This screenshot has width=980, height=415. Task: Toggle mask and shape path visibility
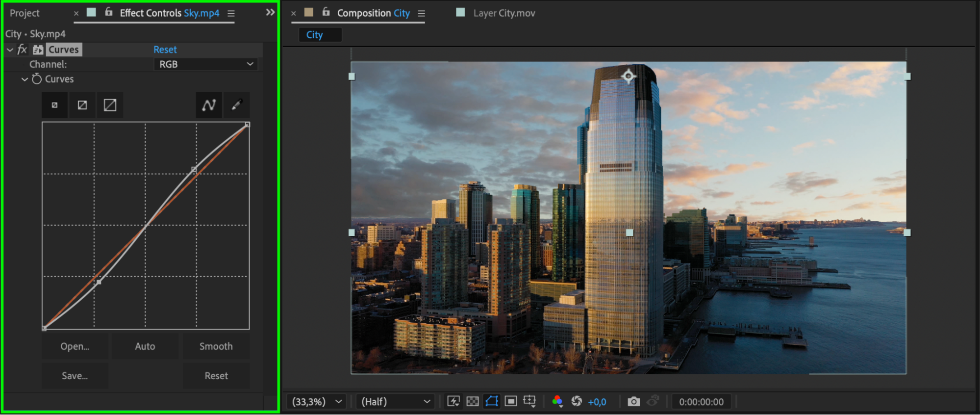pos(491,402)
